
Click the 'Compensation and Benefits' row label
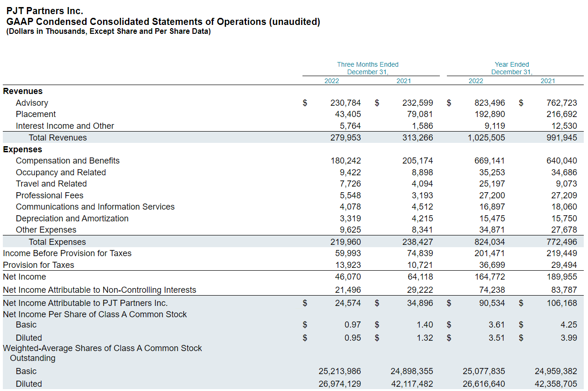pyautogui.click(x=68, y=161)
